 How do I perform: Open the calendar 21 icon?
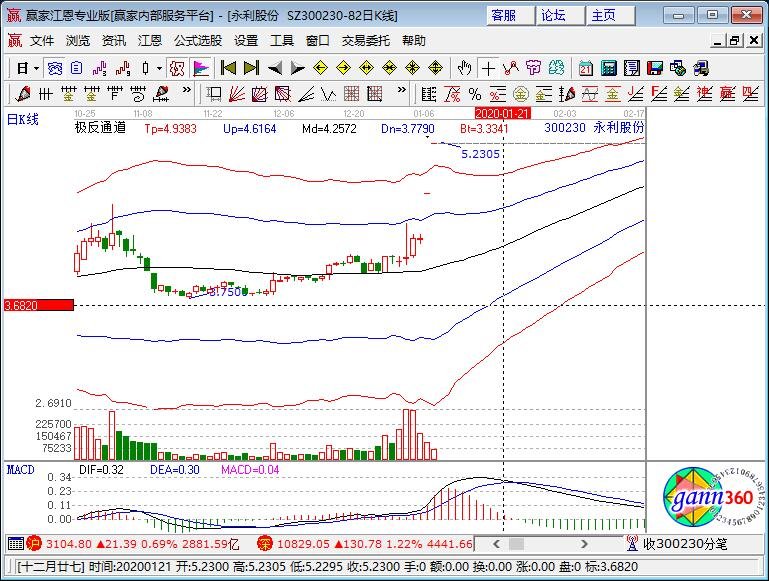585,68
